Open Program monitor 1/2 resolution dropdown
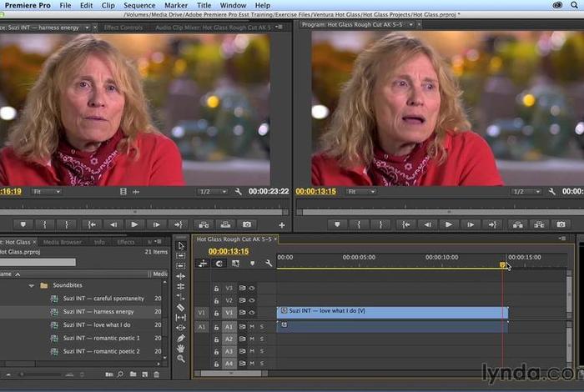Viewport: 584px width, 392px height. click(x=526, y=191)
